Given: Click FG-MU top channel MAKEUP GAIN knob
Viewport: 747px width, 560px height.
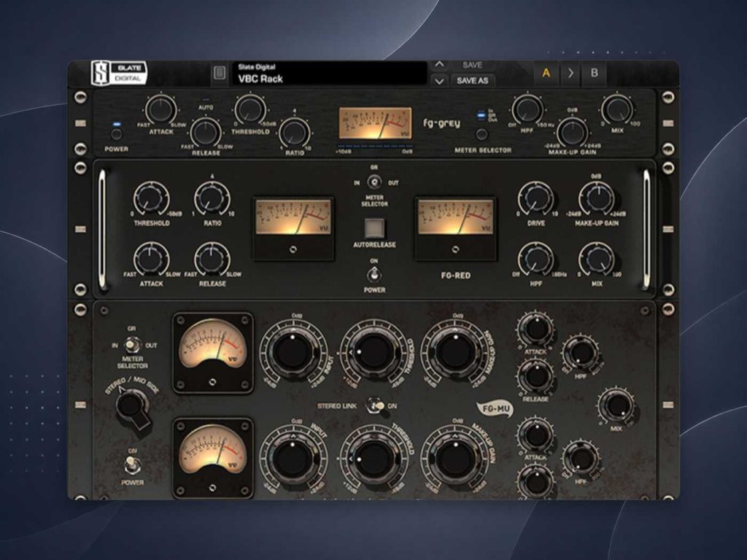Looking at the screenshot, I should (x=455, y=351).
